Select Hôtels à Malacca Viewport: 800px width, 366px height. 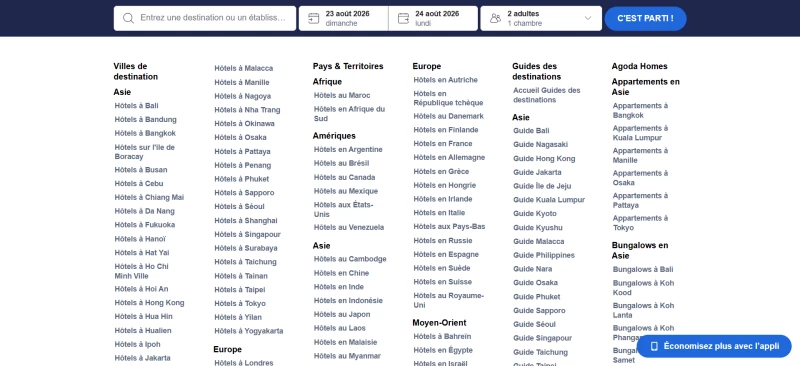coord(243,68)
